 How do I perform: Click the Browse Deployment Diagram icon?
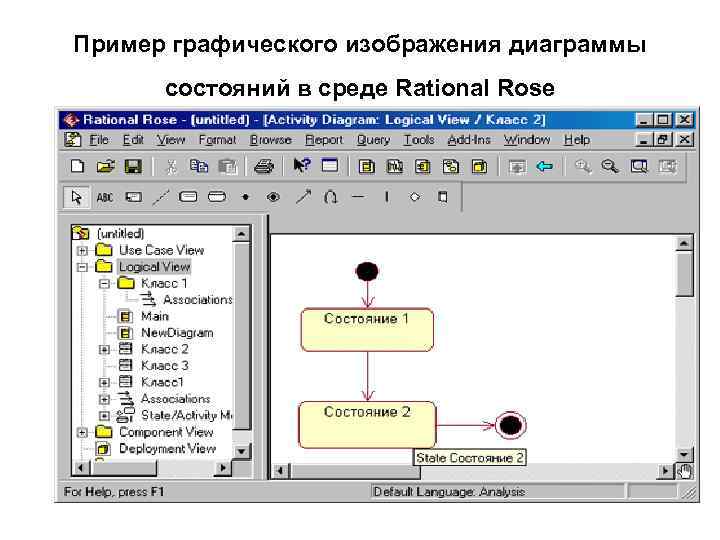click(x=479, y=166)
